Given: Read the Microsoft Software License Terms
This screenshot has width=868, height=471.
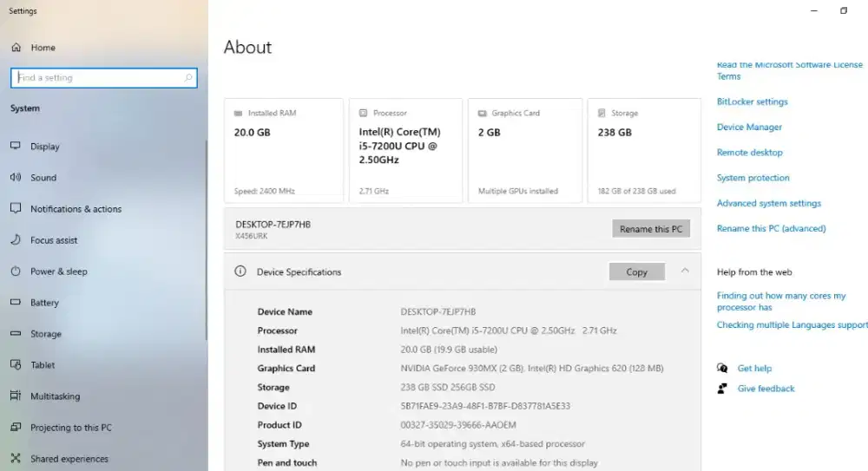Looking at the screenshot, I should click(x=789, y=70).
